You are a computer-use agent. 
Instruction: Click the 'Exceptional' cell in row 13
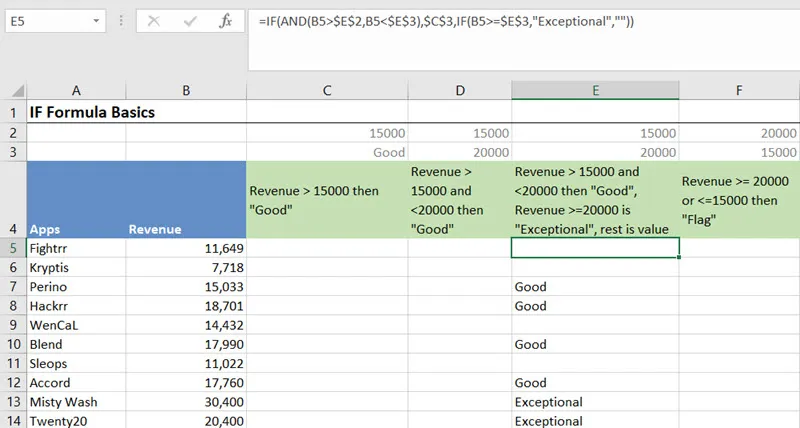[x=595, y=401]
